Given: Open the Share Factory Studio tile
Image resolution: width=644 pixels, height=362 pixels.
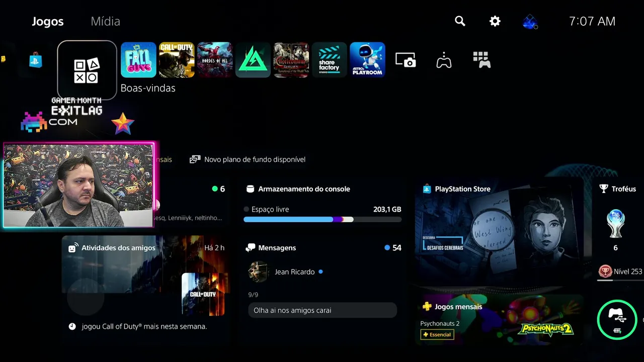Looking at the screenshot, I should click(x=330, y=60).
